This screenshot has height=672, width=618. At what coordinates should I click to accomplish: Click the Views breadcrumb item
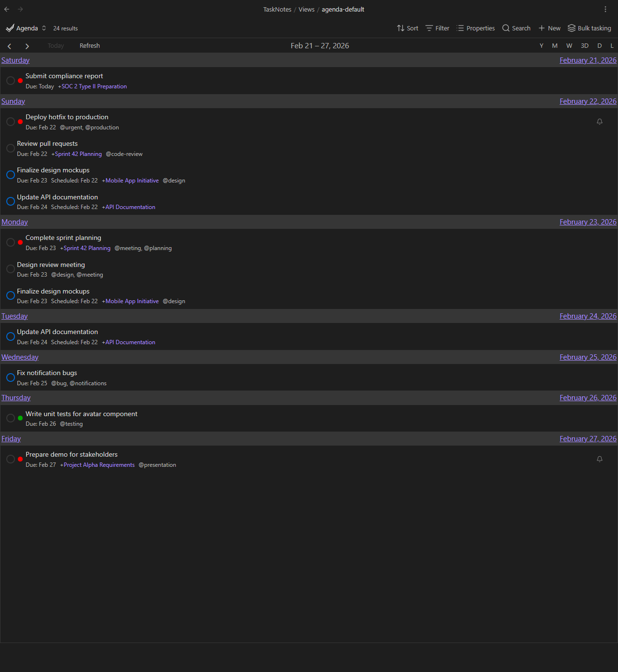tap(307, 9)
